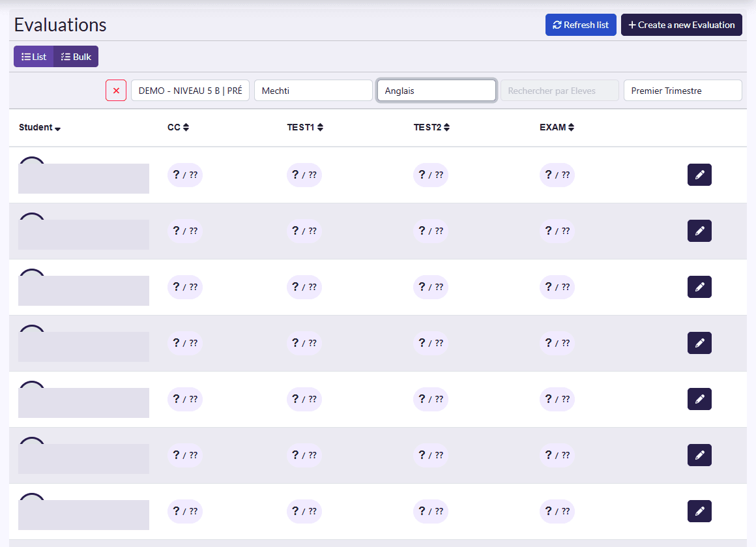Switch to the Bulk view tab
Image resolution: width=756 pixels, height=547 pixels.
click(x=76, y=57)
